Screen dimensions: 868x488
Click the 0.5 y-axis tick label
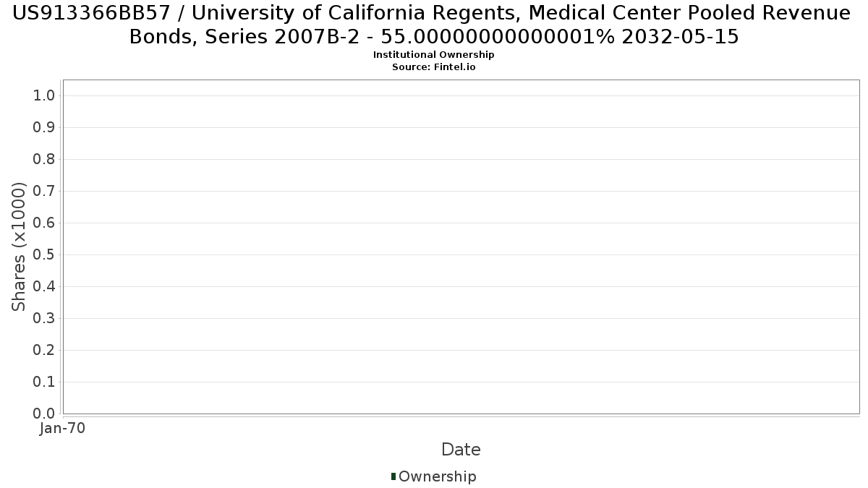(45, 255)
